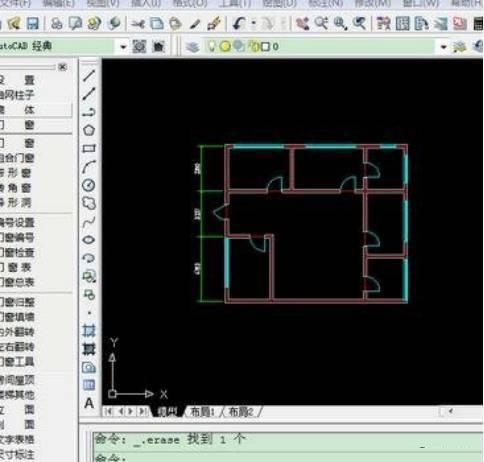Toggle layer 0 lock icon
The image size is (484, 462).
(x=254, y=46)
